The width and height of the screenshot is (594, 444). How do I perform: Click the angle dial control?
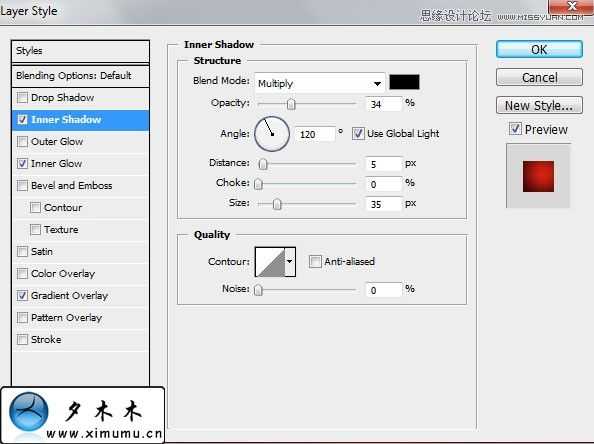pos(272,134)
